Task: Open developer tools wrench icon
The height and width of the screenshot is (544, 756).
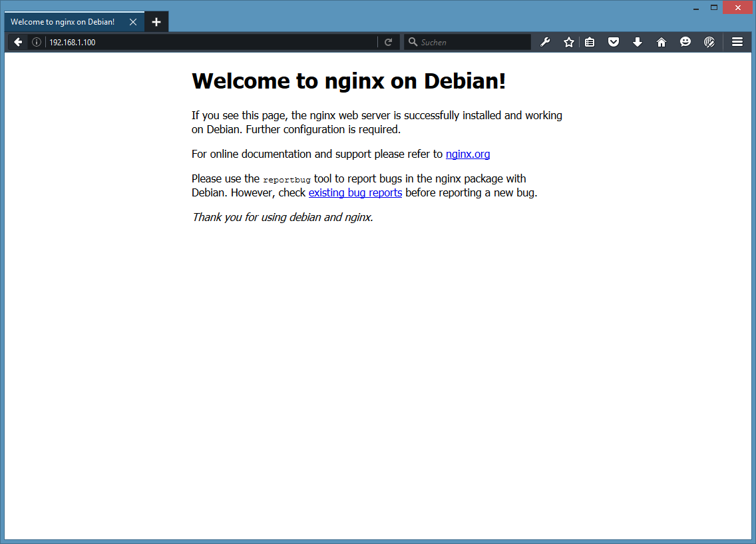Action: coord(545,42)
